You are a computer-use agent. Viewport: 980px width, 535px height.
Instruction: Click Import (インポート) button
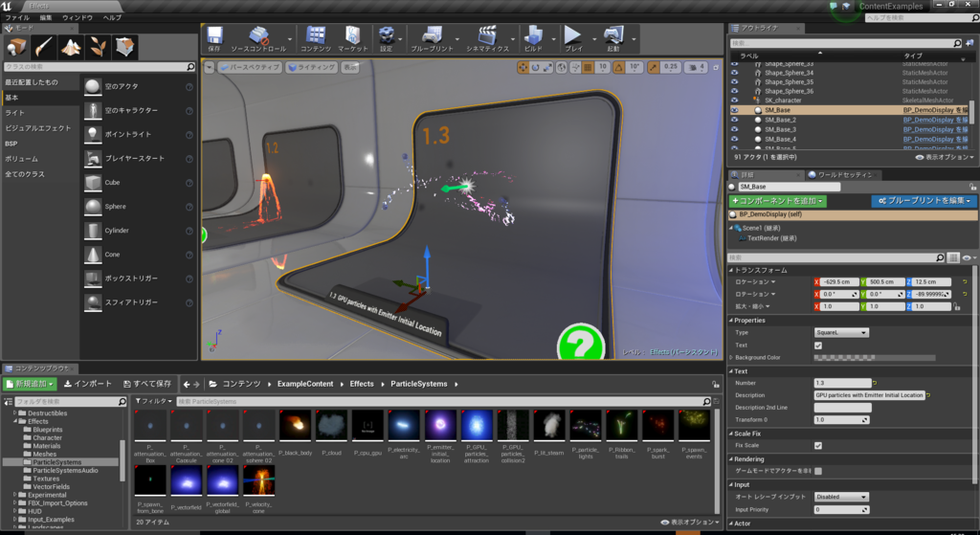tap(88, 384)
